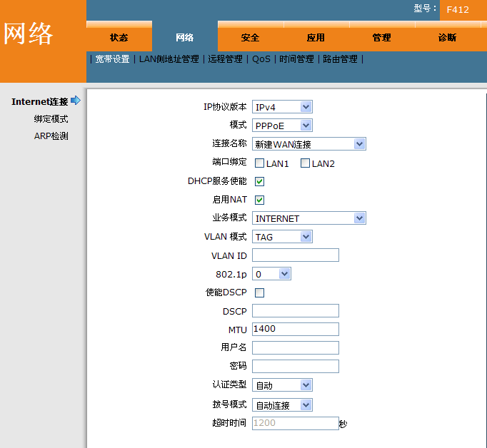
Task: Check the LAN2 port binding checkbox
Action: (306, 163)
